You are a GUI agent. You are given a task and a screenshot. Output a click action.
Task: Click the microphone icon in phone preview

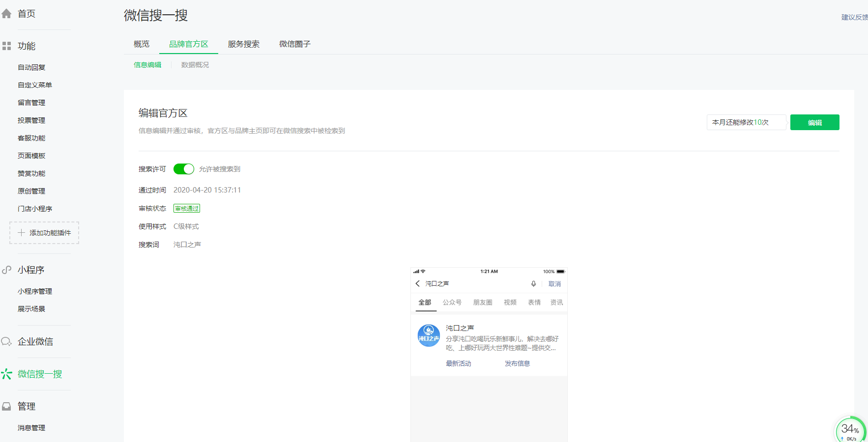(x=533, y=284)
